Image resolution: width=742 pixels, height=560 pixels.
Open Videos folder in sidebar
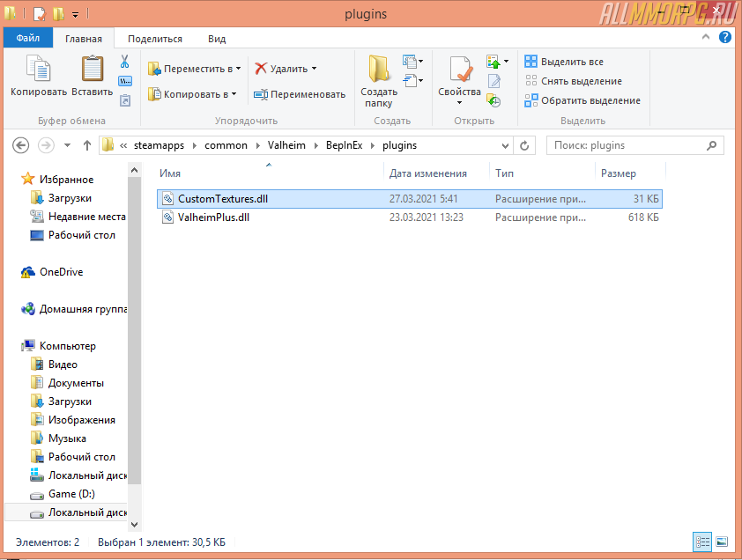click(x=54, y=365)
